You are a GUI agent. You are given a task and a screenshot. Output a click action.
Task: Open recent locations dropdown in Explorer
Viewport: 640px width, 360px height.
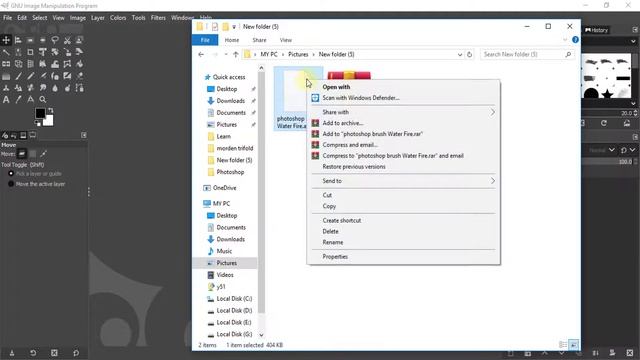(x=226, y=54)
